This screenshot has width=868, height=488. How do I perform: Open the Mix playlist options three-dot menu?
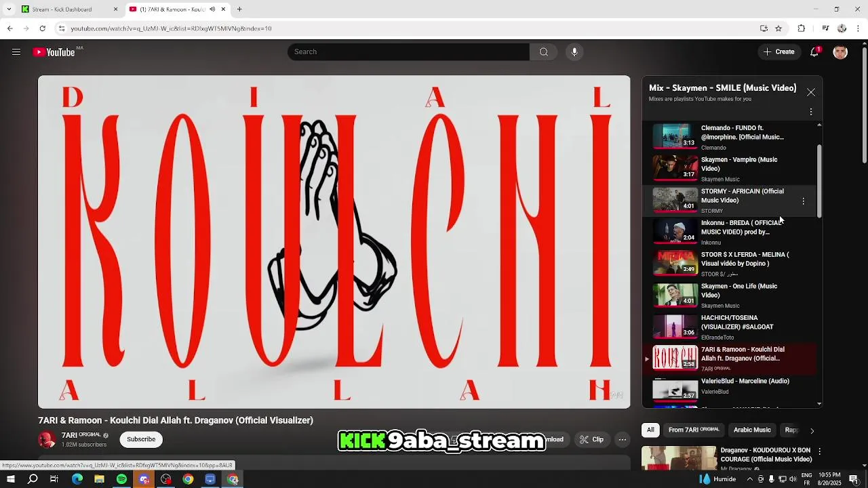tap(811, 112)
